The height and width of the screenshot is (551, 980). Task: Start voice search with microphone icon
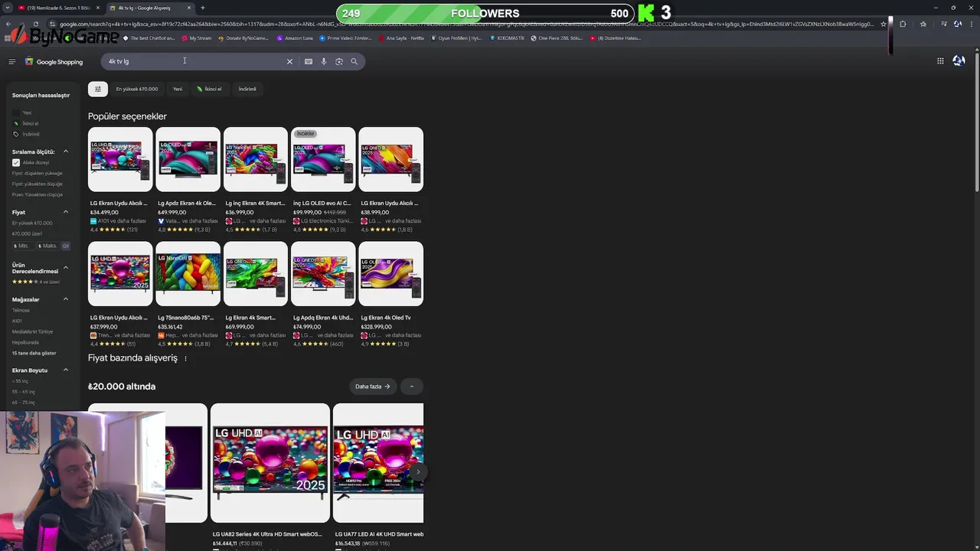[324, 61]
